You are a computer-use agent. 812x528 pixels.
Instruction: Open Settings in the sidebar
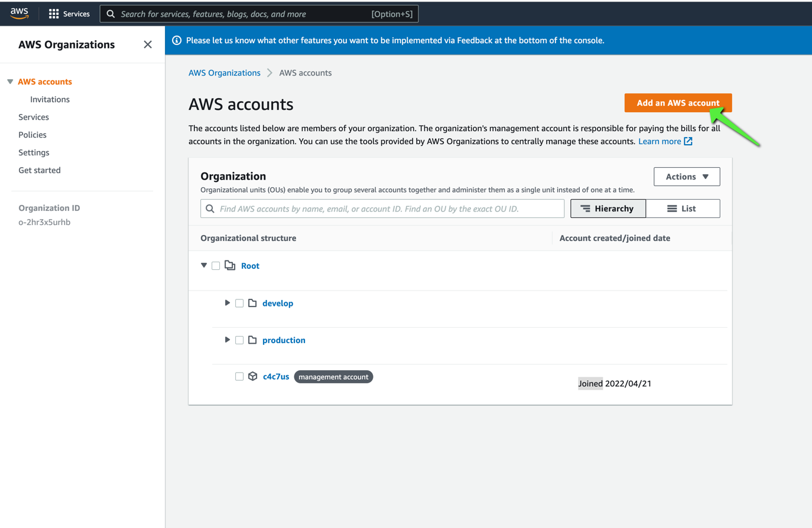point(34,152)
